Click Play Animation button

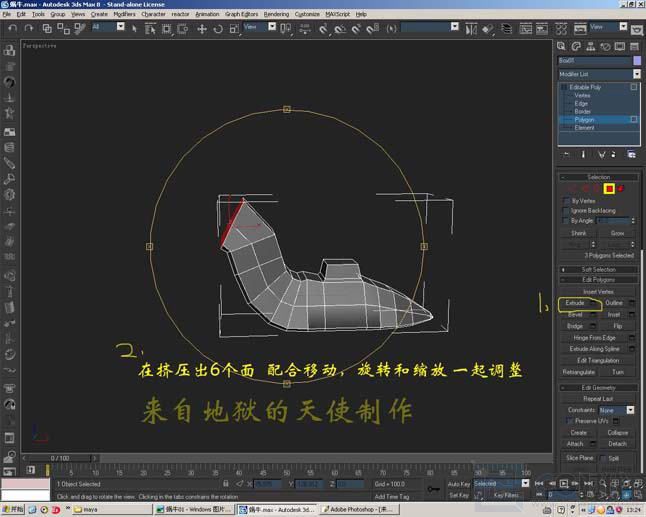[x=564, y=483]
